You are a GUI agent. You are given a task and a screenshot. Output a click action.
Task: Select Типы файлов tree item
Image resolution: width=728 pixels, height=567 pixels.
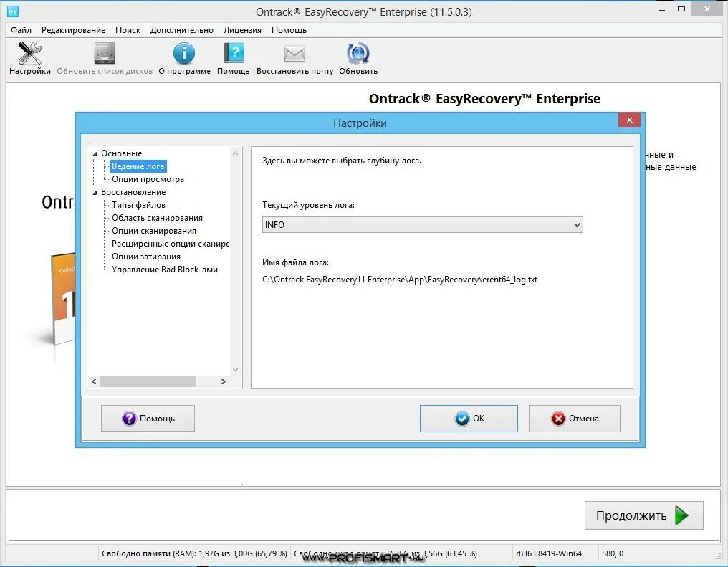138,205
